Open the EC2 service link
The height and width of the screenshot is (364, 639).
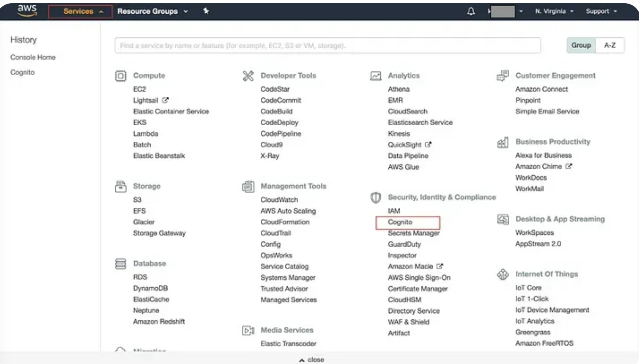coord(139,89)
